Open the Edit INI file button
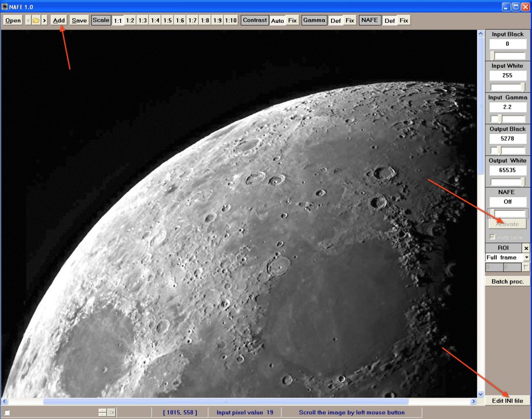532x419 pixels. pyautogui.click(x=508, y=401)
